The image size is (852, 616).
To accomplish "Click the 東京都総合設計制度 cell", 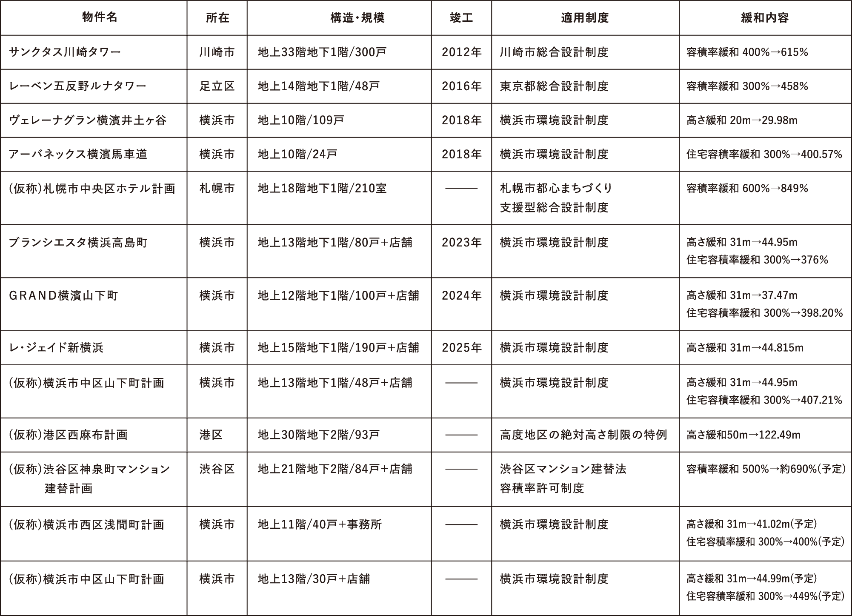I will tap(554, 86).
